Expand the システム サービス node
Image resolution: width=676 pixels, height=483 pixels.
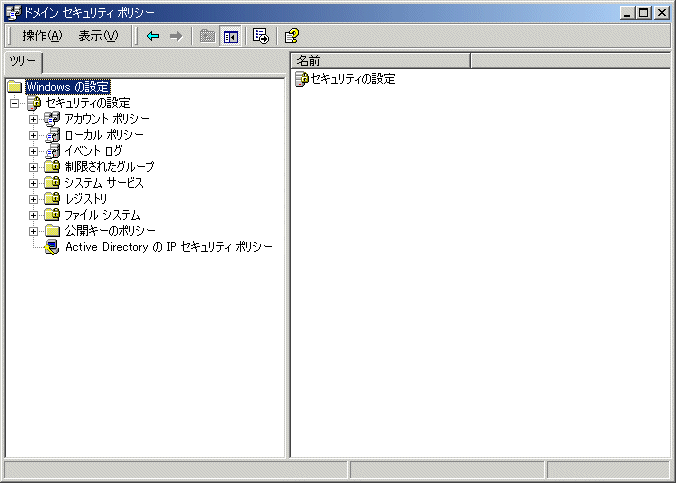point(33,183)
